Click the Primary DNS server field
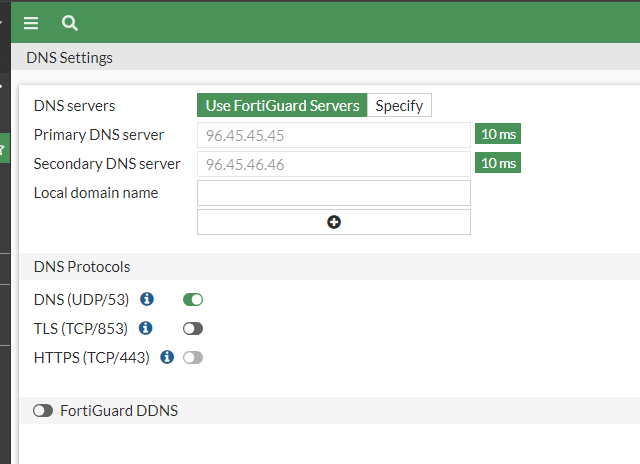The height and width of the screenshot is (464, 640). point(333,135)
